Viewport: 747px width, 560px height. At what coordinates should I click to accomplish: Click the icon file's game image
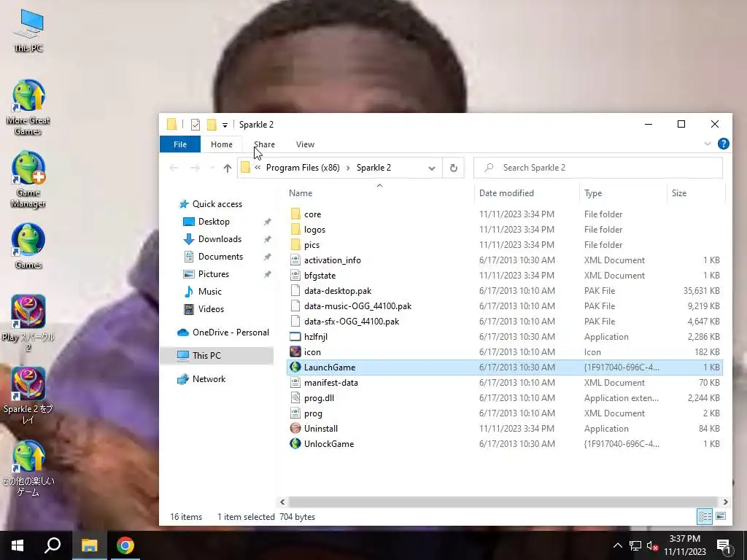(x=295, y=352)
